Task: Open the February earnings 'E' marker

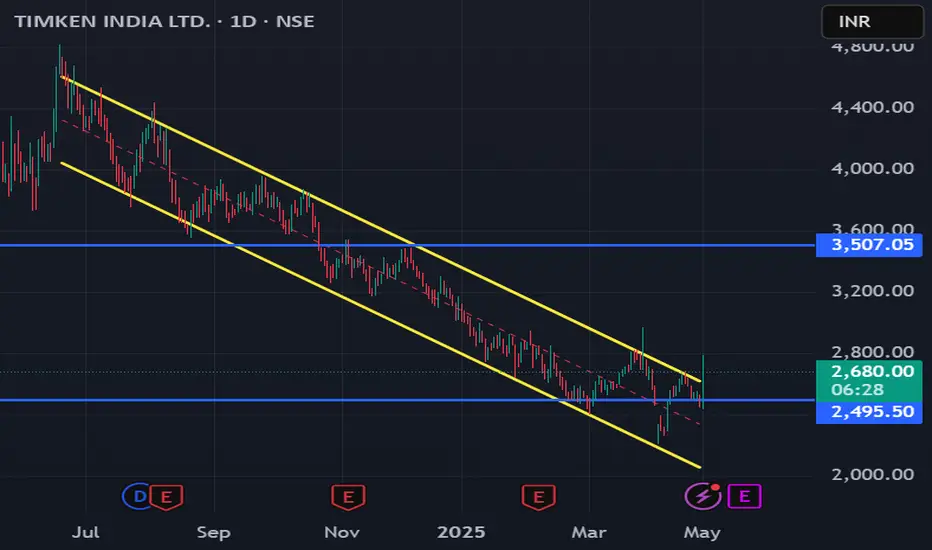Action: coord(539,497)
